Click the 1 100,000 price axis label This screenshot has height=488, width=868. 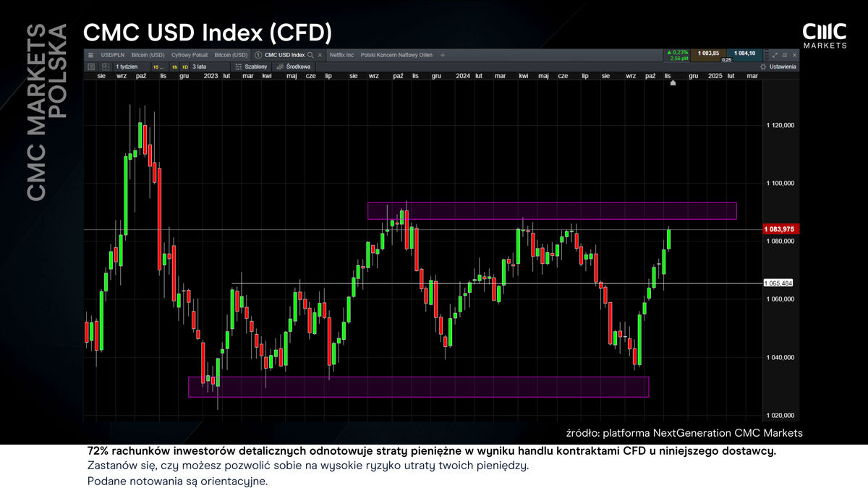pyautogui.click(x=781, y=183)
